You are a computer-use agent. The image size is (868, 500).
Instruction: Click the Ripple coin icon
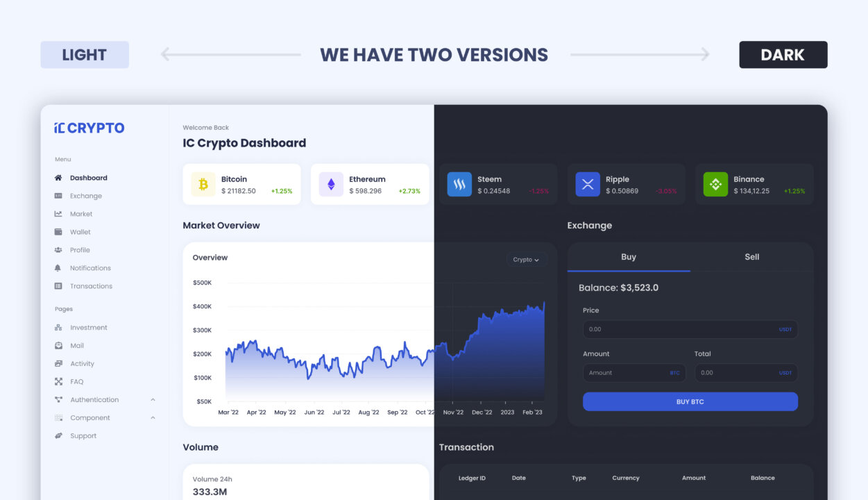tap(588, 184)
